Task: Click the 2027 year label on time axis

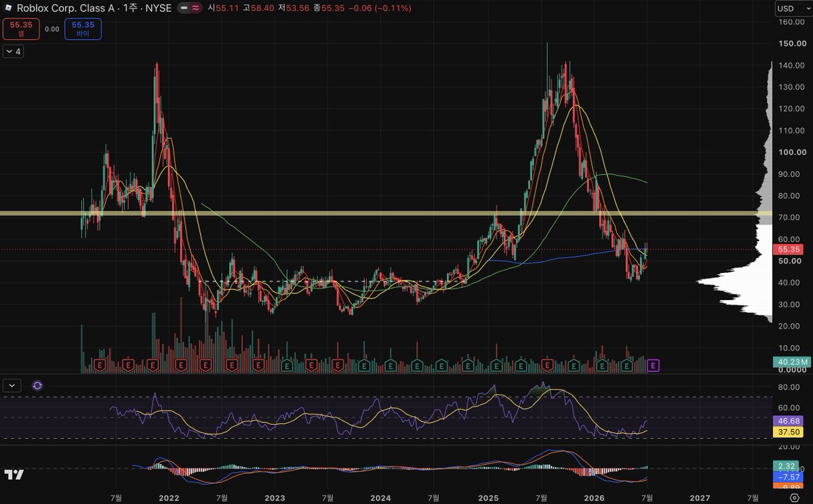Action: [x=700, y=498]
